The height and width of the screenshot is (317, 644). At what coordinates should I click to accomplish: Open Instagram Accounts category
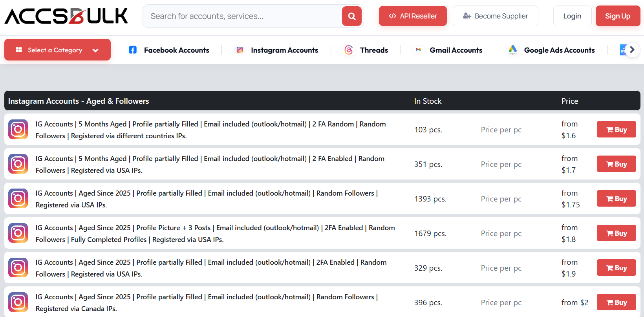[x=285, y=50]
